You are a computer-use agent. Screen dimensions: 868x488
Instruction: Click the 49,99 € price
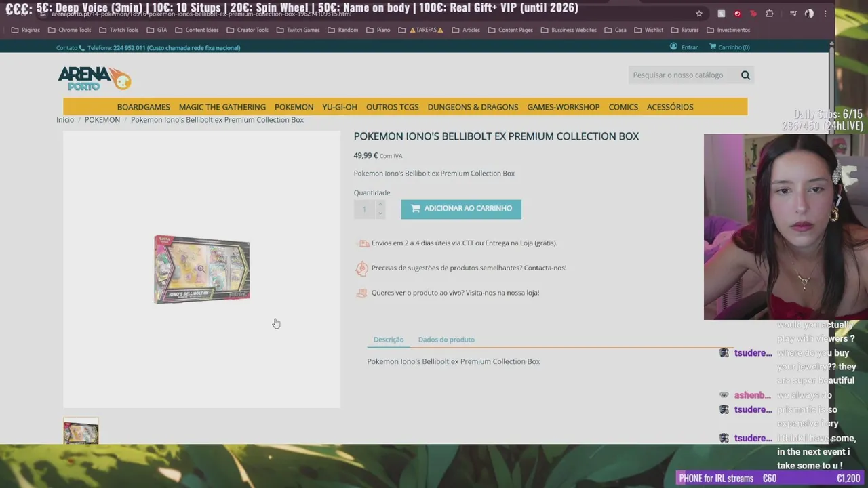tap(366, 156)
